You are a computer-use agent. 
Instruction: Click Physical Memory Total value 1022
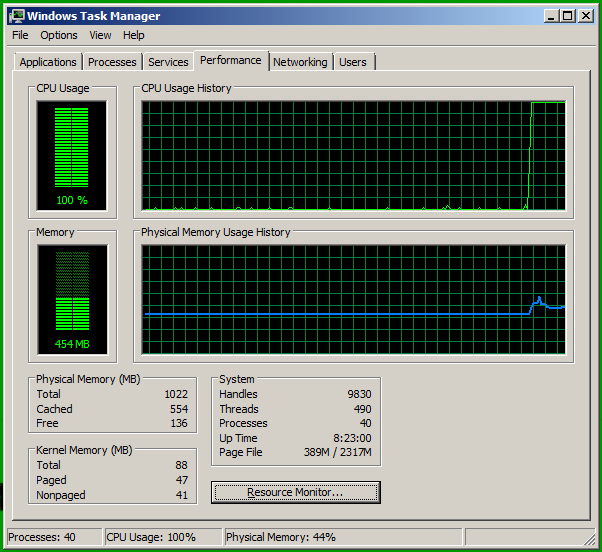(176, 394)
